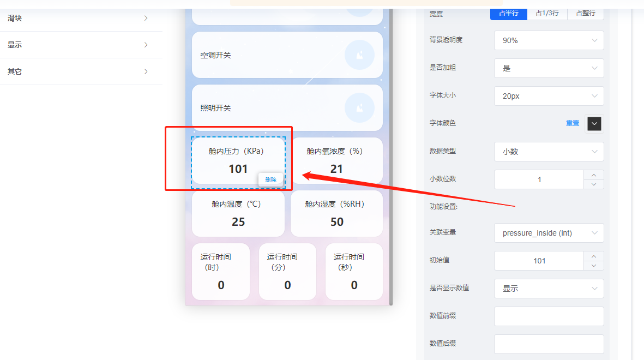Open the 字体大小 dropdown
Screen dimensions: 644x360
point(549,96)
